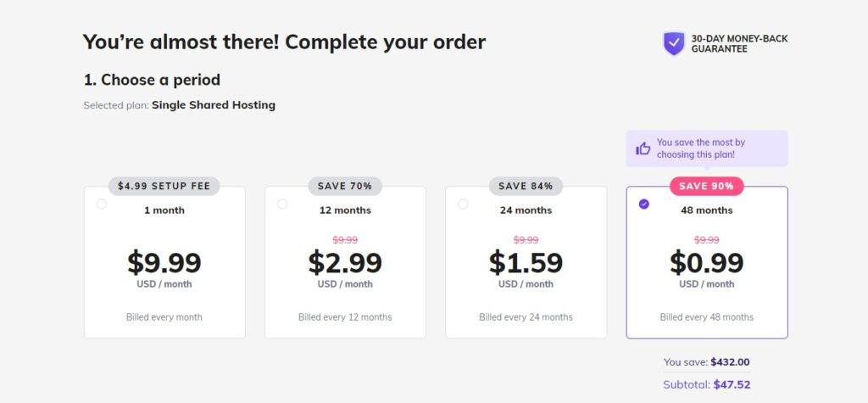The width and height of the screenshot is (868, 403).
Task: Select the 24 months radio button
Action: pyautogui.click(x=463, y=204)
